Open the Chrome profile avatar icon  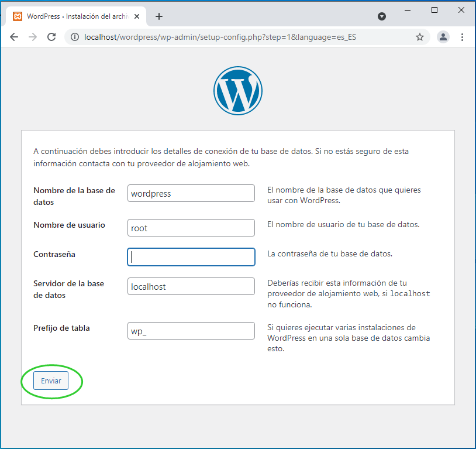pyautogui.click(x=443, y=37)
